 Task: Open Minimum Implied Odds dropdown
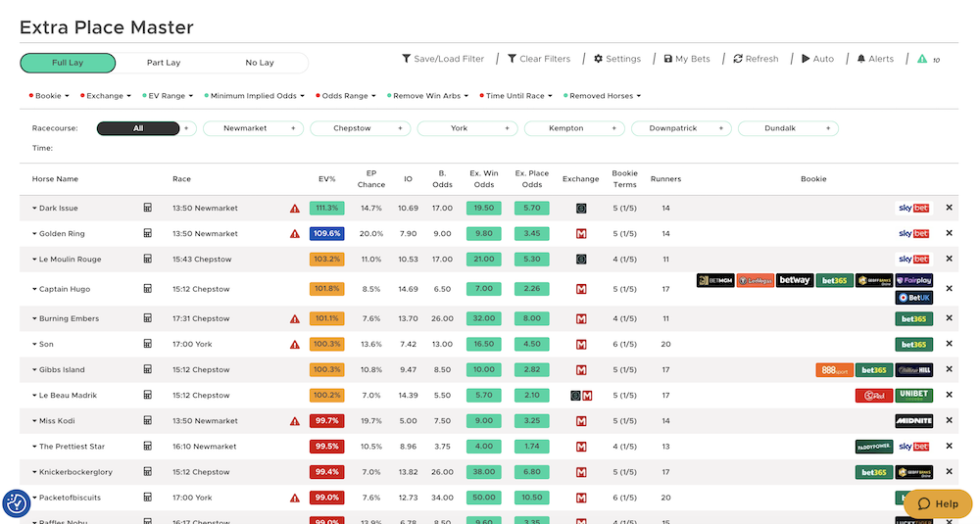click(254, 96)
